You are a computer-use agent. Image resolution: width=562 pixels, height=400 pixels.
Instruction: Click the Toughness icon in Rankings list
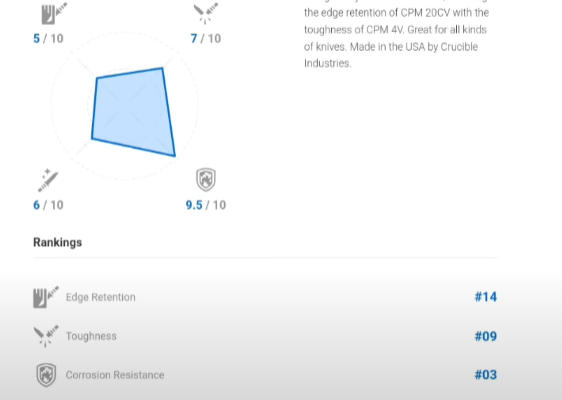tap(46, 336)
